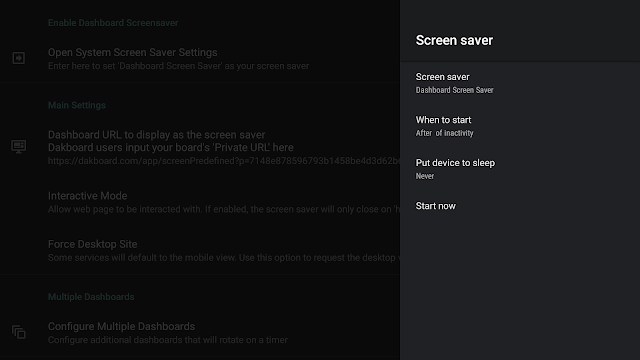The image size is (640, 360).
Task: Toggle the Force Desktop Site option
Action: [x=200, y=250]
